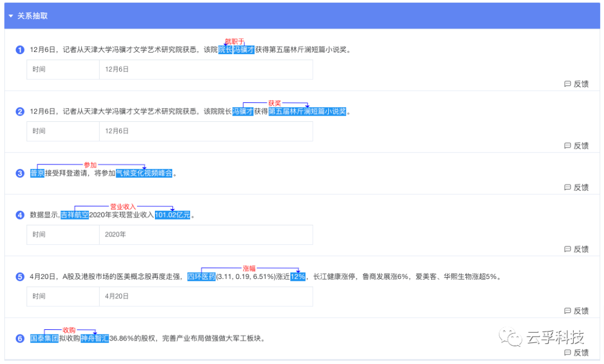The width and height of the screenshot is (604, 364).
Task: Select highlighted 冯骥才 in result 1
Action: [x=244, y=50]
